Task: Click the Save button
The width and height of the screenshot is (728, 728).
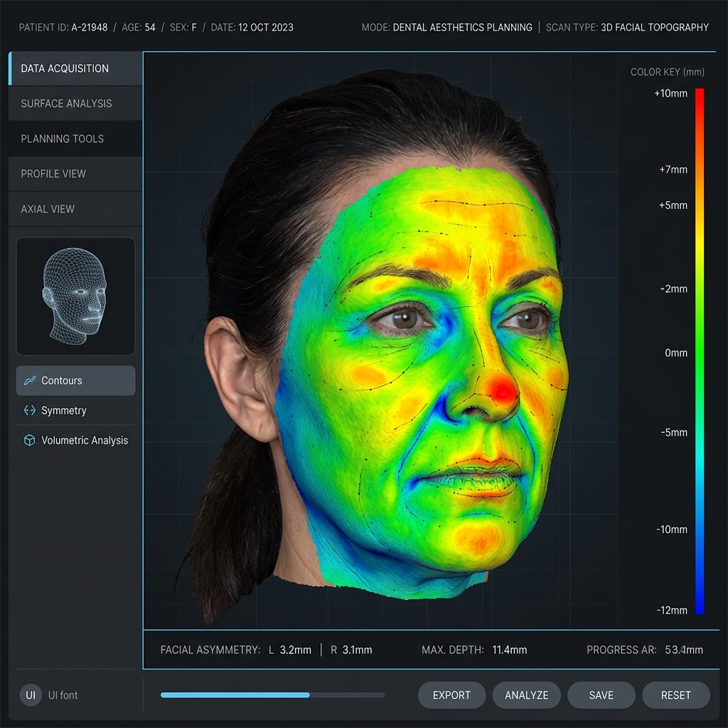Action: 601,695
